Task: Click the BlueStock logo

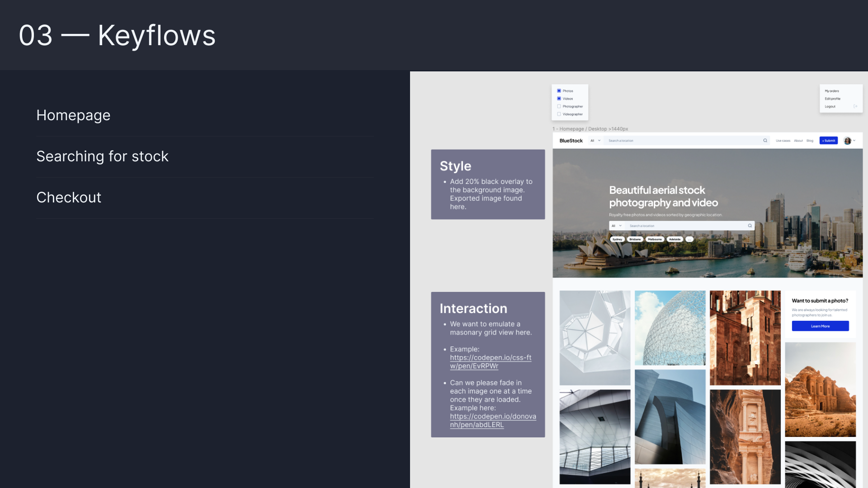Action: [571, 141]
